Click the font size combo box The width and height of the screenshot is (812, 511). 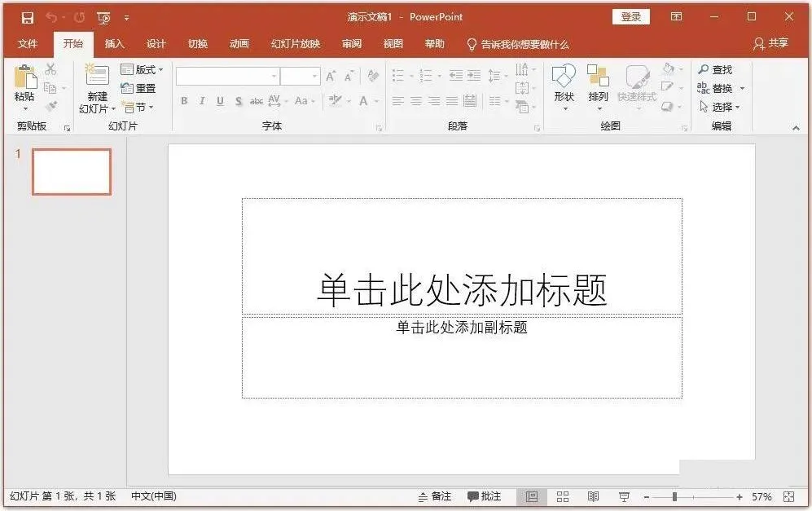[300, 76]
